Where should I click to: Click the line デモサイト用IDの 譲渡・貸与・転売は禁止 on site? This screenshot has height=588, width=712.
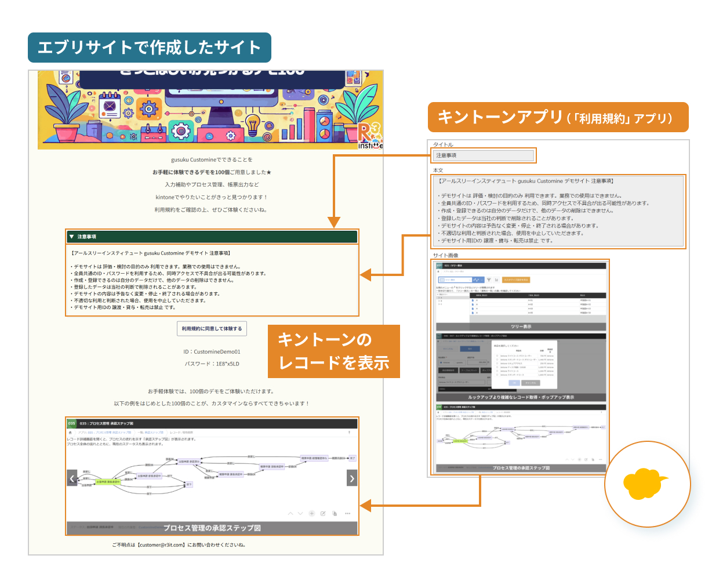coord(124,307)
